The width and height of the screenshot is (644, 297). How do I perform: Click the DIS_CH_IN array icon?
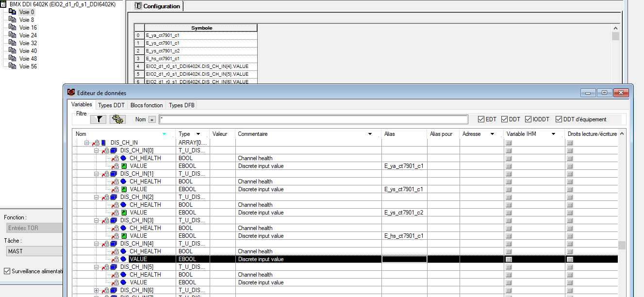pos(103,143)
